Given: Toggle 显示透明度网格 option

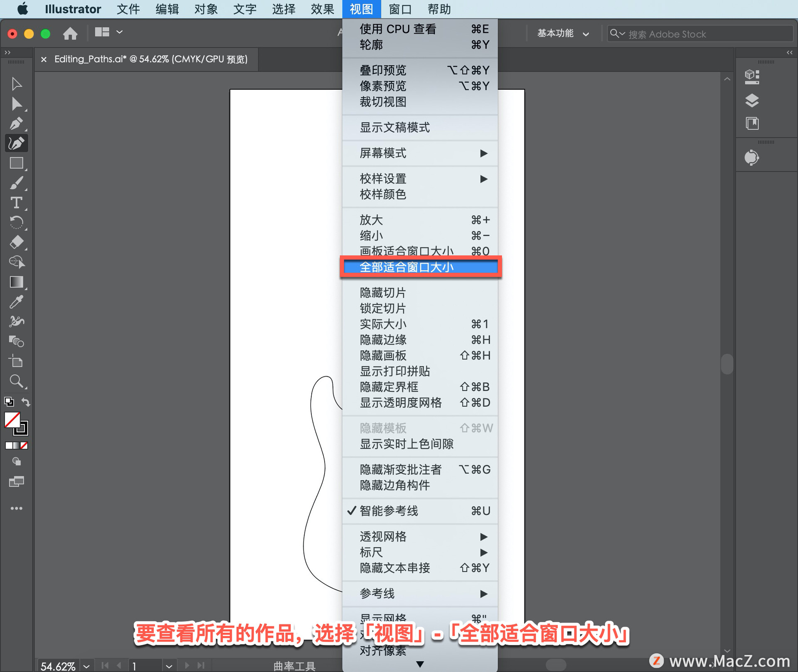Looking at the screenshot, I should tap(420, 402).
